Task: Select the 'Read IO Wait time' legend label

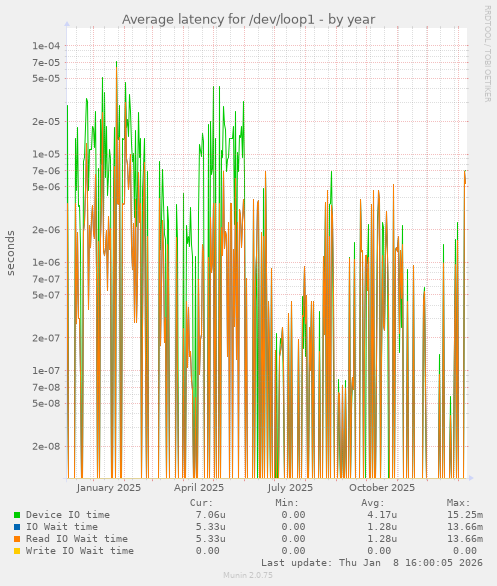Action: [x=77, y=539]
